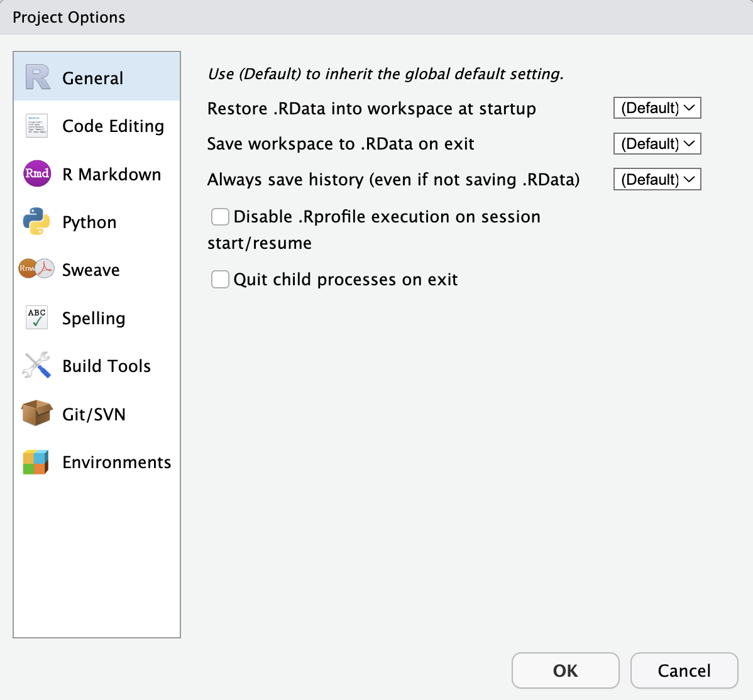Click the Project Options title bar
This screenshot has height=700, width=753.
point(68,17)
